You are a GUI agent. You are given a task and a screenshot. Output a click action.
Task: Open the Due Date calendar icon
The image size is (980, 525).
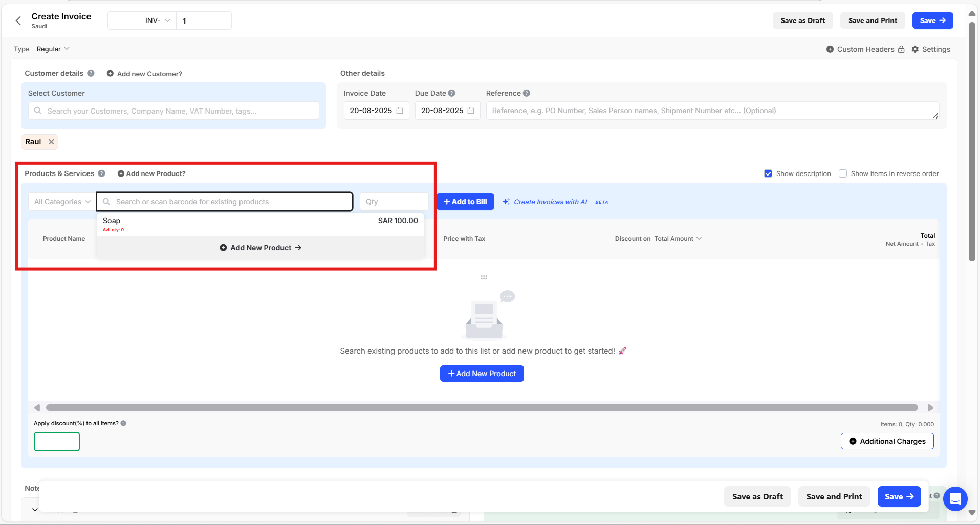[471, 111]
